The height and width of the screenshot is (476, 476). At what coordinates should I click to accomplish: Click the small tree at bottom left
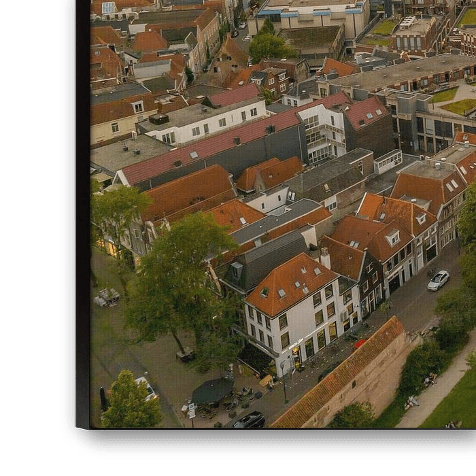click(129, 403)
